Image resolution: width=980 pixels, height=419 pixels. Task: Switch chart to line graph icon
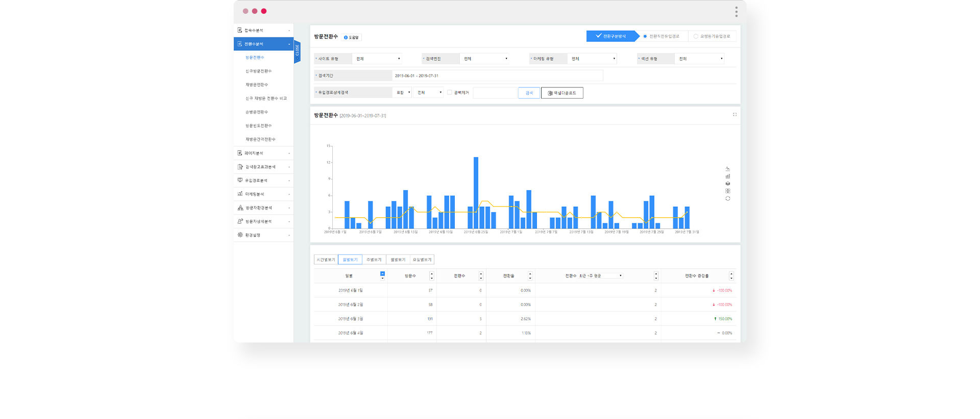[728, 169]
